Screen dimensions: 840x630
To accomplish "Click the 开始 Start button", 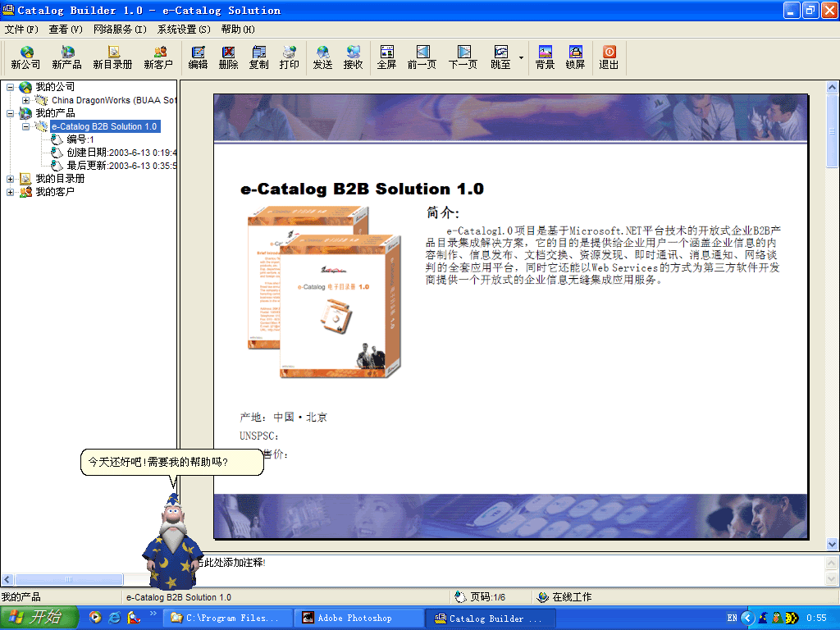I will coord(39,618).
